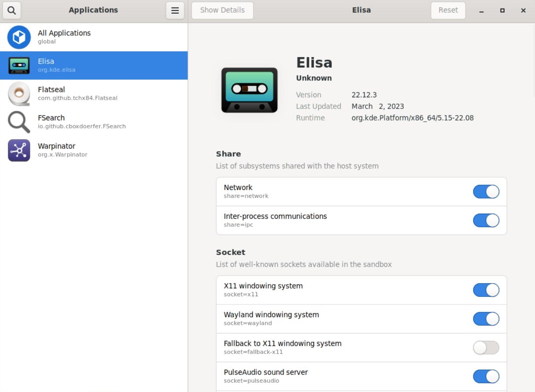535x392 pixels.
Task: Click runtime org.kde.Platform/x86_64/5.15-22.08 text
Action: click(412, 118)
